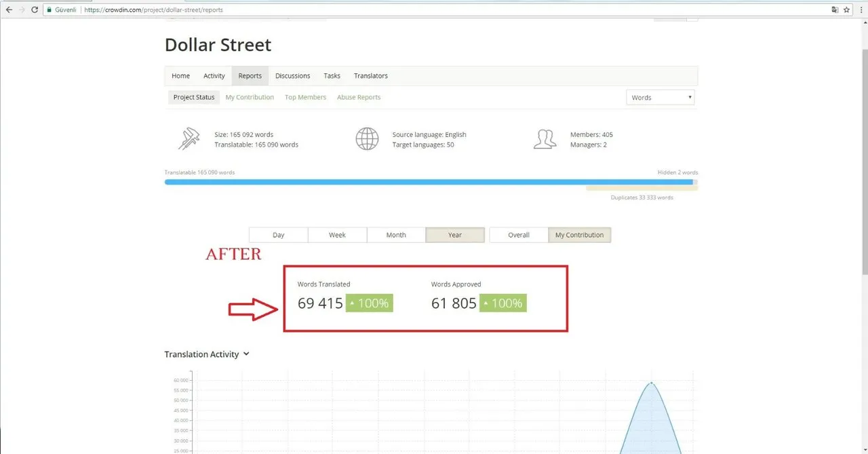Click the 100% badge beside Words Translated
The width and height of the screenshot is (868, 454).
[370, 303]
